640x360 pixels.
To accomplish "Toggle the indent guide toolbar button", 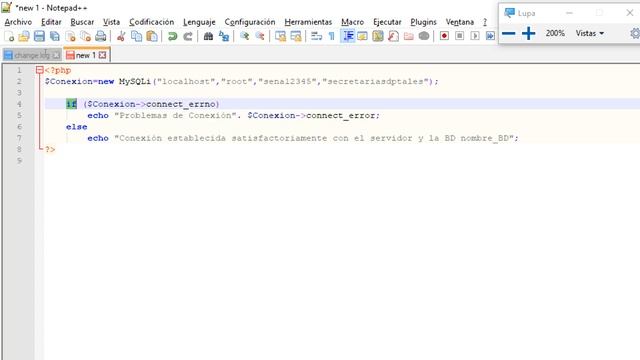I will coord(347,36).
